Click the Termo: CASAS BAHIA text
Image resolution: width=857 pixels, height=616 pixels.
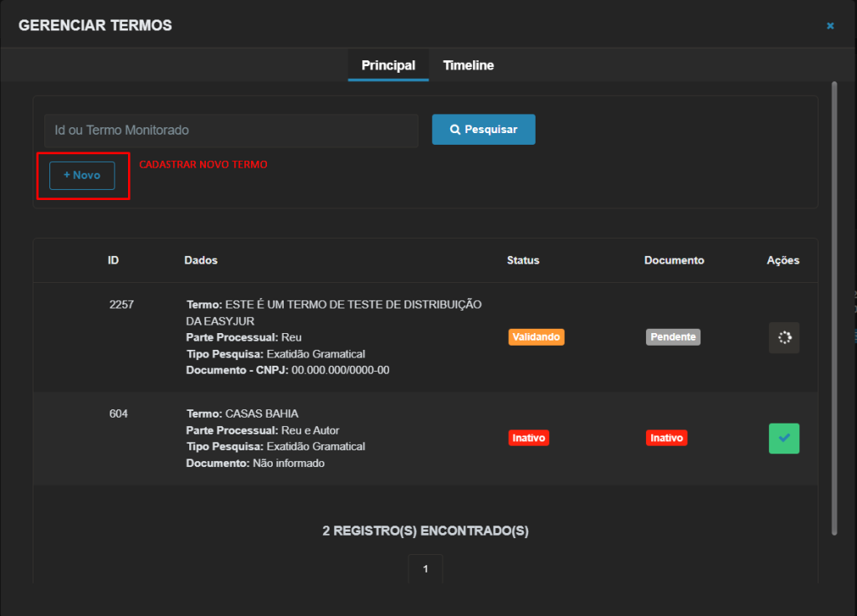[242, 413]
